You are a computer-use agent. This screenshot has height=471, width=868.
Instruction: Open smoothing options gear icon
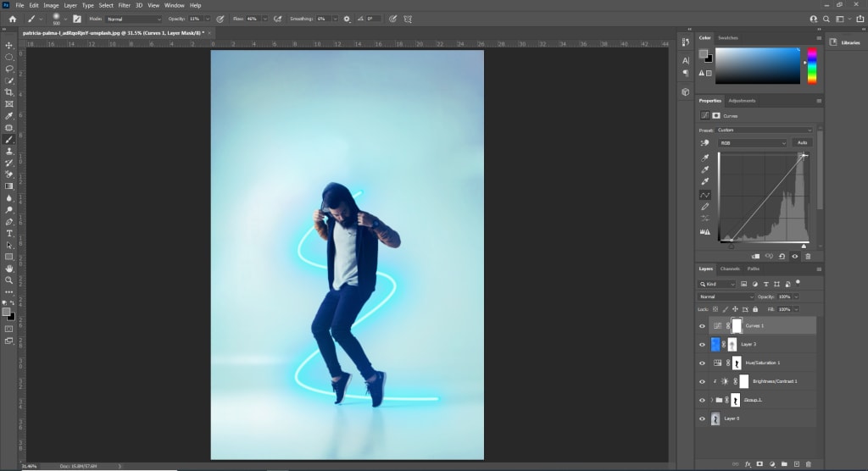click(x=347, y=19)
